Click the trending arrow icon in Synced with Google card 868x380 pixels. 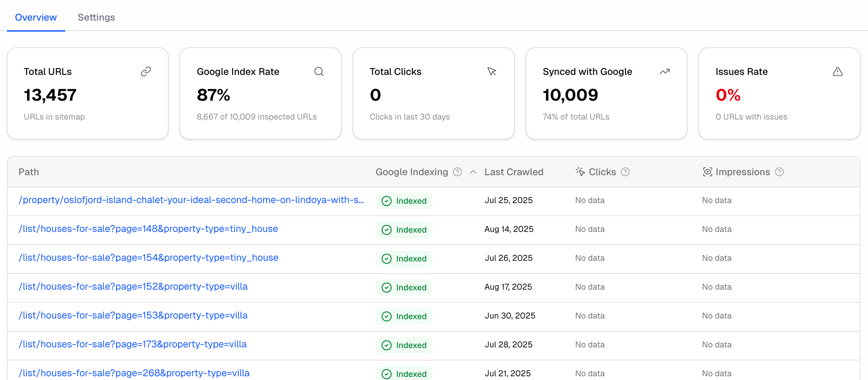(x=665, y=71)
